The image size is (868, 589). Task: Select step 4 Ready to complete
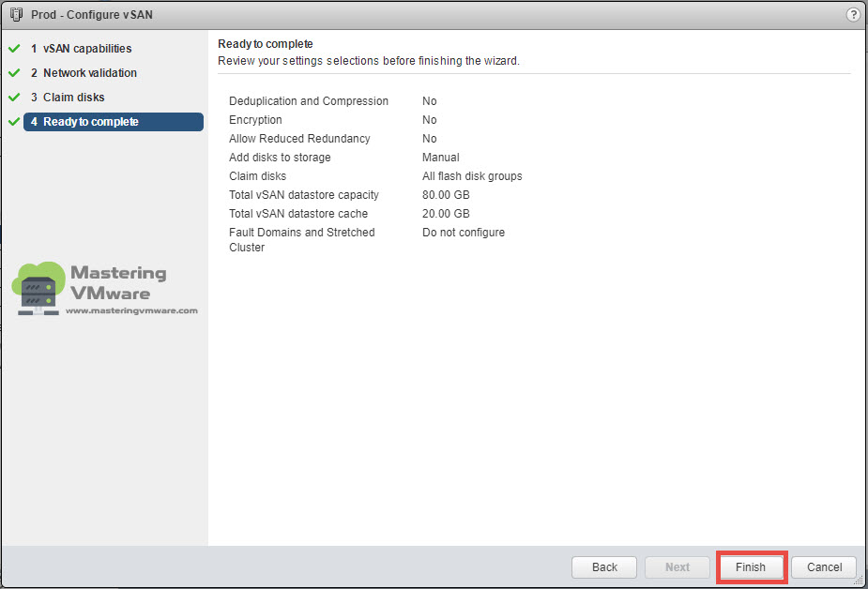click(x=114, y=122)
